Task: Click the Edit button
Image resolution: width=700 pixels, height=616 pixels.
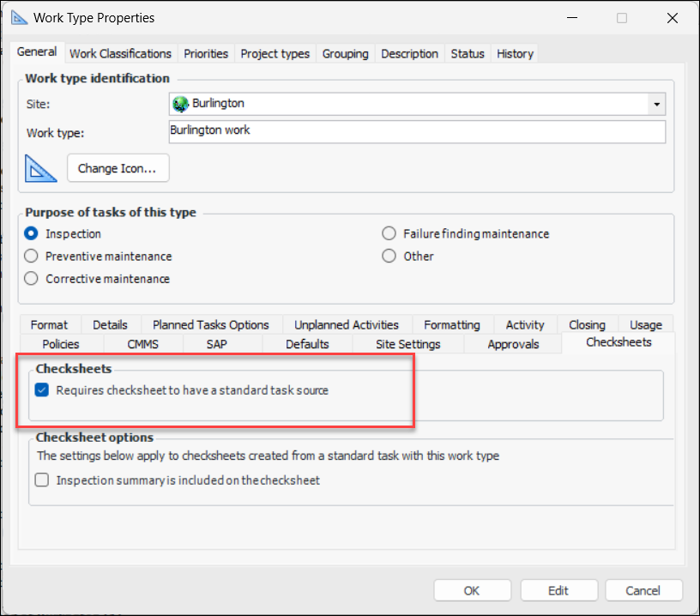Action: (x=558, y=590)
